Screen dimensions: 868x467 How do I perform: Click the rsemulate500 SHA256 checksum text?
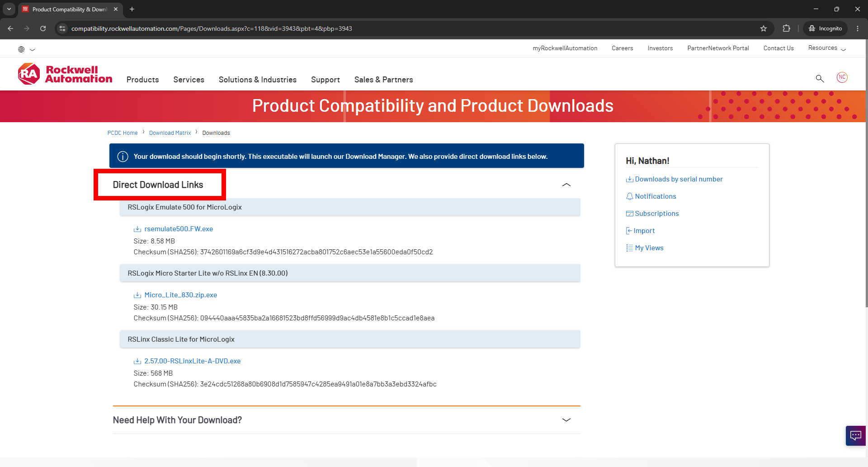point(283,252)
